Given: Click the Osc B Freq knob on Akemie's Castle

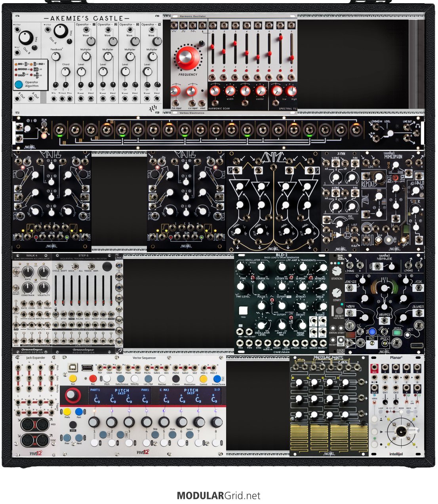Looking at the screenshot, I should click(25, 37).
